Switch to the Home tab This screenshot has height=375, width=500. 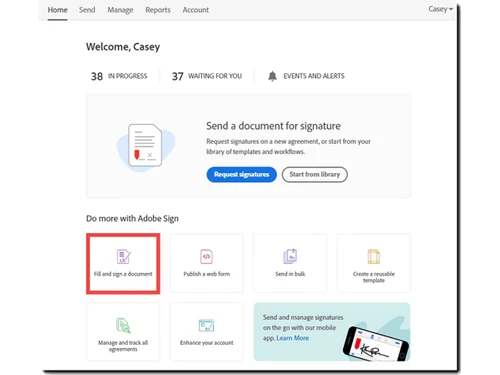point(57,10)
